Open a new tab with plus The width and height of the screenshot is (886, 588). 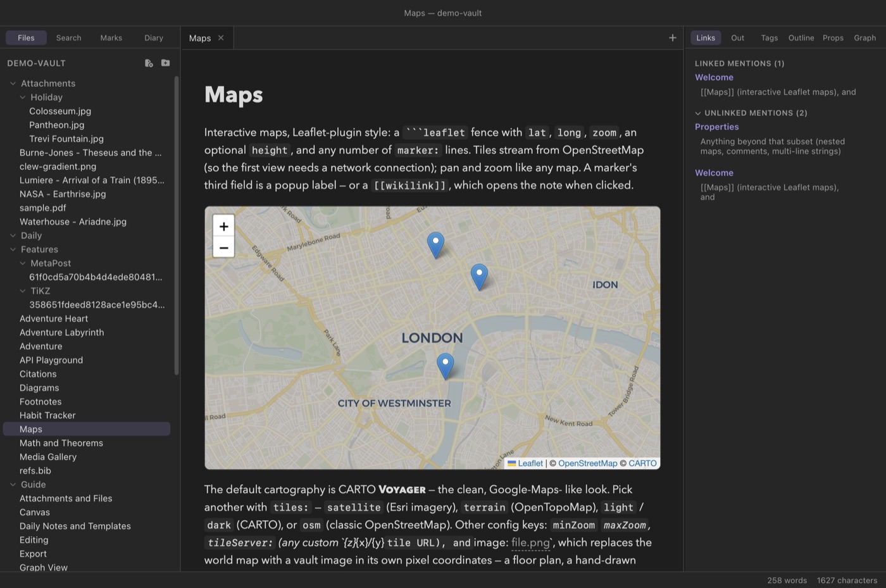673,38
